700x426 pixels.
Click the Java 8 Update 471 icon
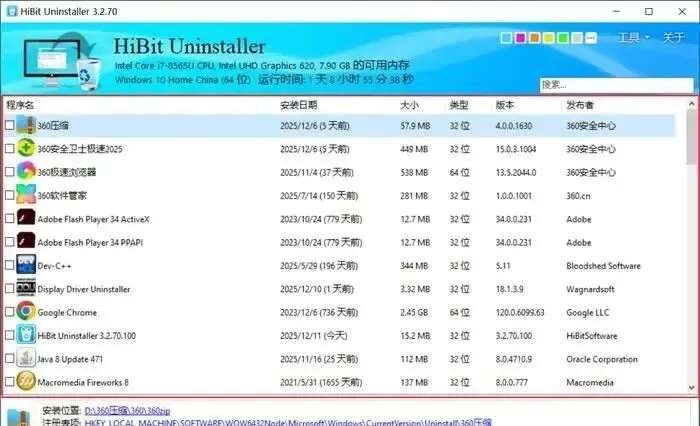[26, 358]
